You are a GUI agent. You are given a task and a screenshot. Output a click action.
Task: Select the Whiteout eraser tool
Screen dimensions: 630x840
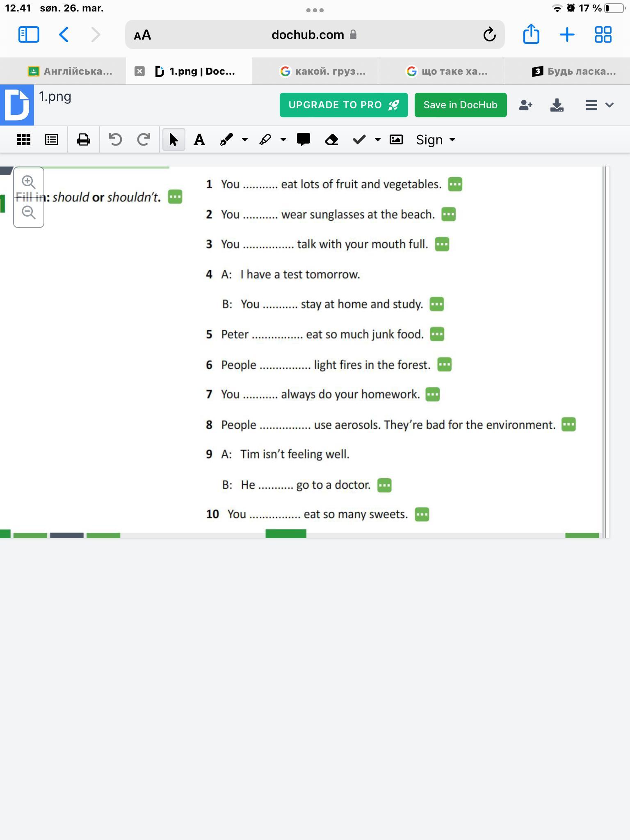(331, 140)
